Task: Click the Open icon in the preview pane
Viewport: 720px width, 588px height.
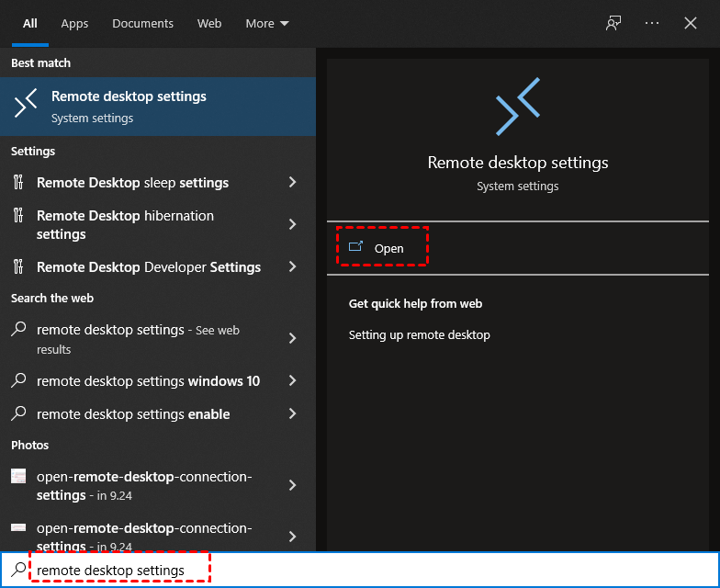Action: [x=355, y=247]
